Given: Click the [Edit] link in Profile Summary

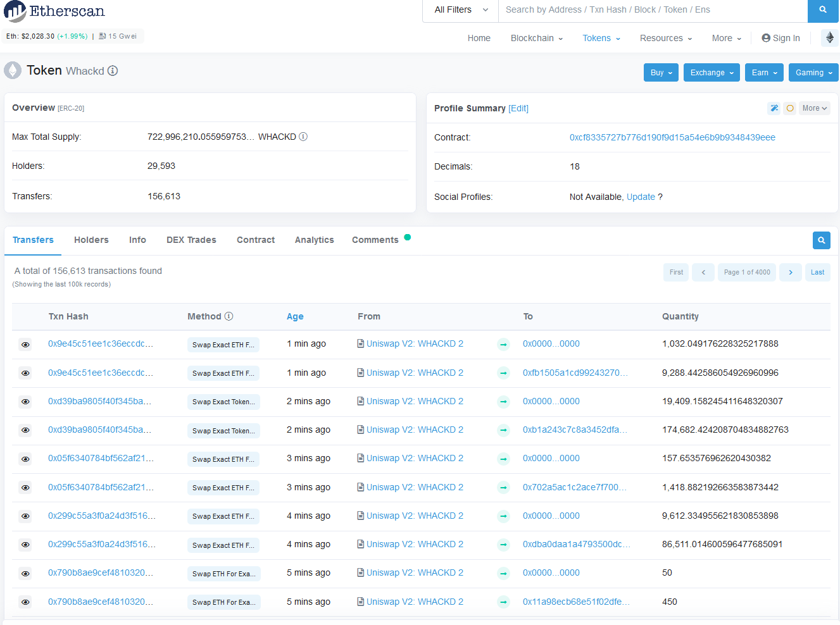Looking at the screenshot, I should [518, 108].
